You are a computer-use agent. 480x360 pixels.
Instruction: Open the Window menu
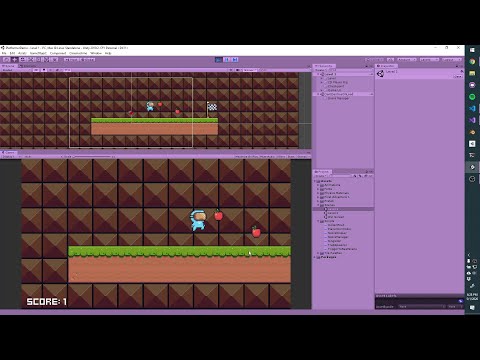(x=96, y=53)
